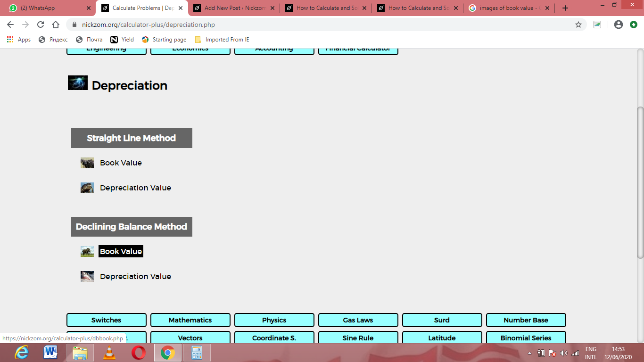The width and height of the screenshot is (644, 362).
Task: Click the browser reload icon
Action: [x=41, y=25]
